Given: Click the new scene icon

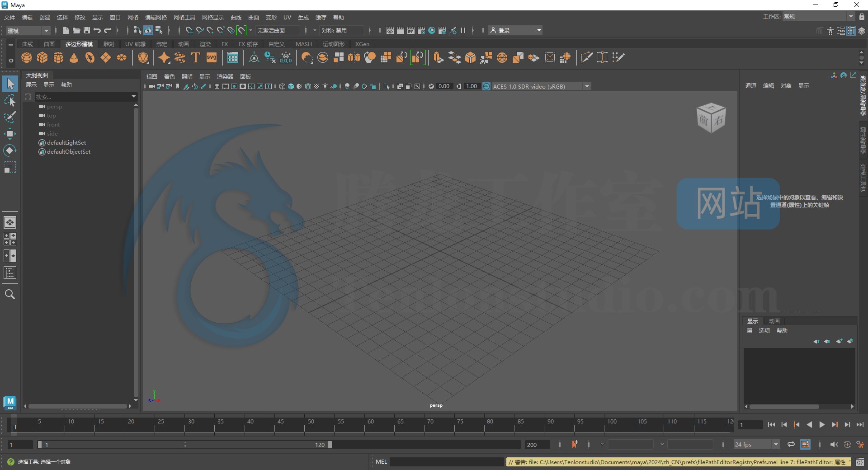Looking at the screenshot, I should pyautogui.click(x=66, y=30).
